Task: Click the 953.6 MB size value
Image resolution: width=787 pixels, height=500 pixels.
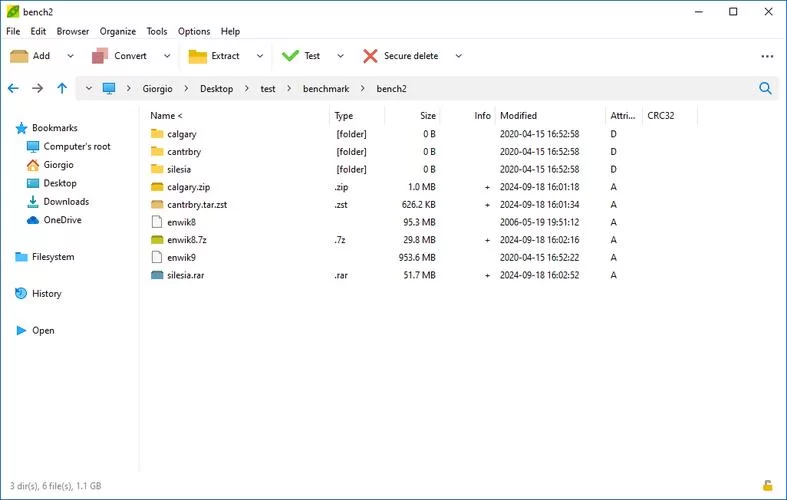Action: tap(417, 258)
